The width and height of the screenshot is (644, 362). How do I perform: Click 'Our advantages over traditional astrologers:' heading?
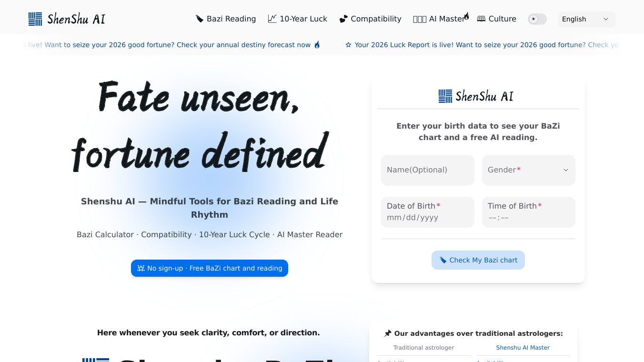coord(479,333)
